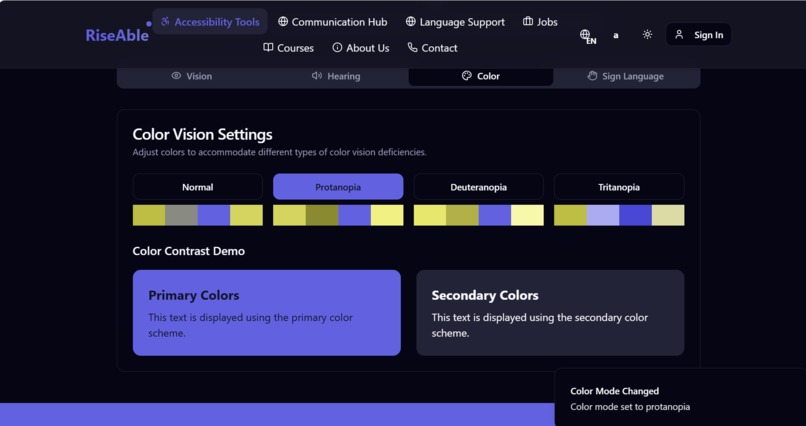The image size is (806, 426).
Task: Open the EN language selector globe
Action: 587,36
